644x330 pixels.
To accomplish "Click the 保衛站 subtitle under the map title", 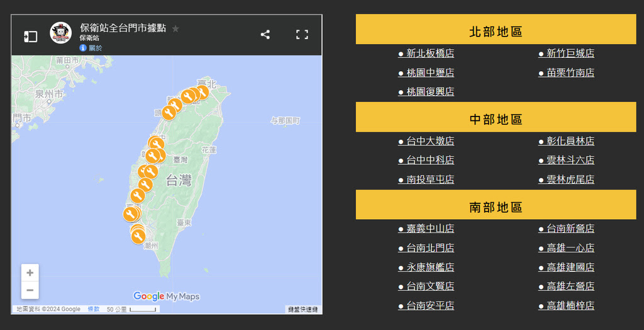I will [89, 38].
